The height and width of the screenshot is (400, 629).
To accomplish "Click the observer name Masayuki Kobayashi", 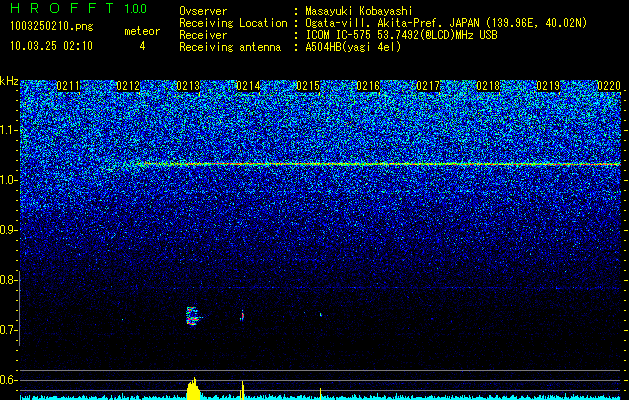I will pos(359,11).
